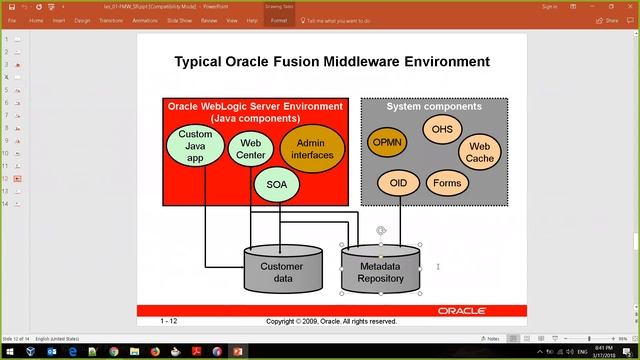Select the Web Cache oval shape
Viewport: 640px width, 360px height.
pos(480,152)
